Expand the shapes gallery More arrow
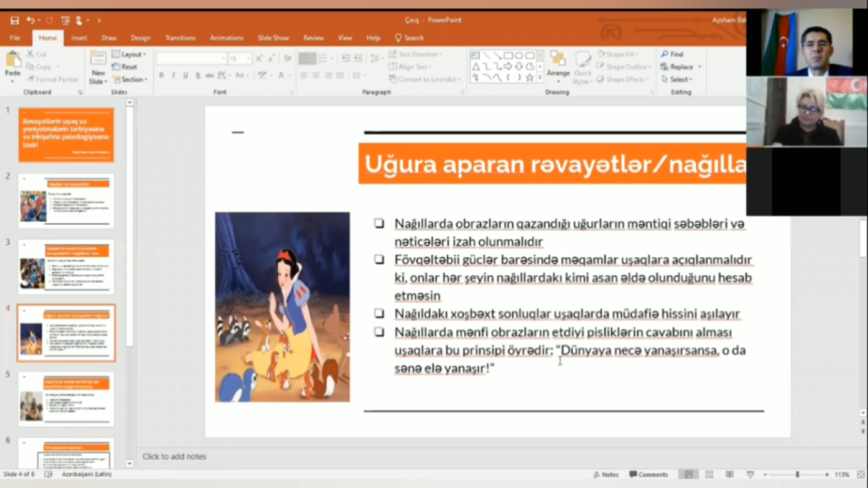Image resolution: width=868 pixels, height=488 pixels. coord(541,78)
